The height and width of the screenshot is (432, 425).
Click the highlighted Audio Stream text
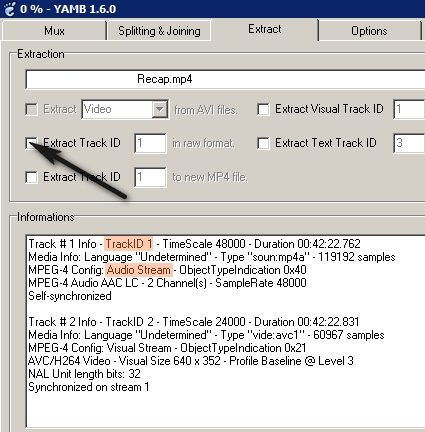coord(139,270)
